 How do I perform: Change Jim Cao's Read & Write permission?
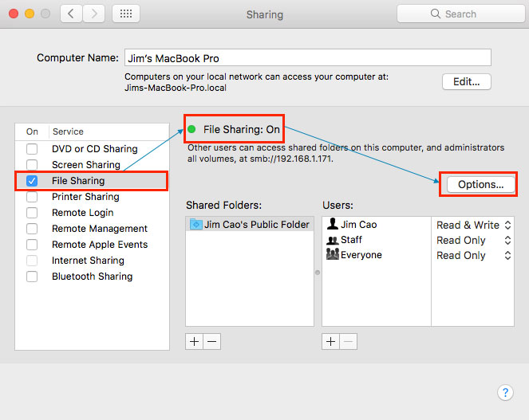pos(473,225)
